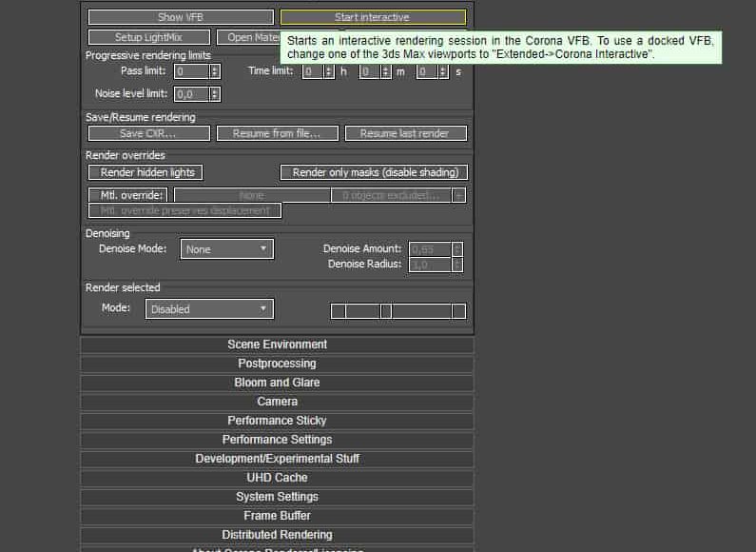Expand the Camera rollout
This screenshot has height=552, width=756.
pos(277,402)
